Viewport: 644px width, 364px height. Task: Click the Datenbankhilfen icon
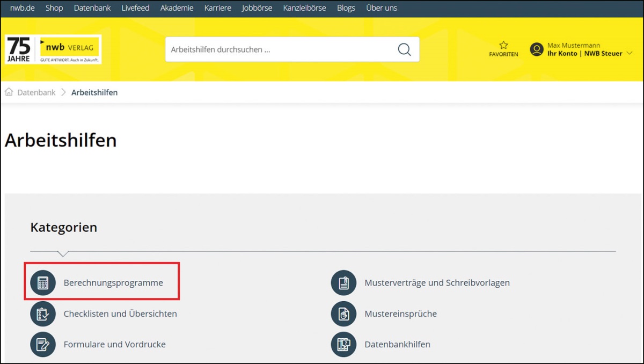[343, 345]
